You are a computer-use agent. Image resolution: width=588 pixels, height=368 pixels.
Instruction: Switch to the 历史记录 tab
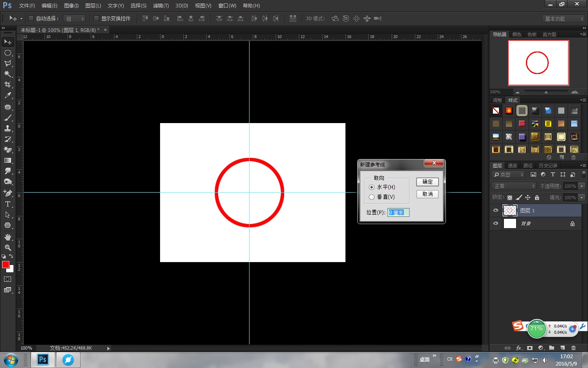tap(548, 166)
